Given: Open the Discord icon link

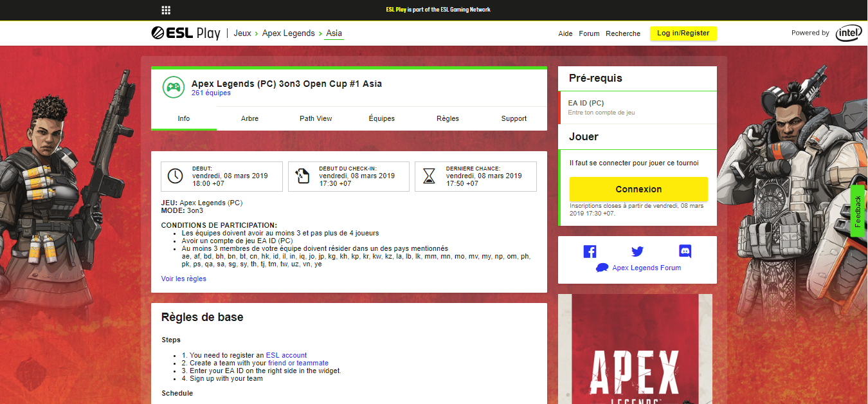Looking at the screenshot, I should pyautogui.click(x=685, y=252).
